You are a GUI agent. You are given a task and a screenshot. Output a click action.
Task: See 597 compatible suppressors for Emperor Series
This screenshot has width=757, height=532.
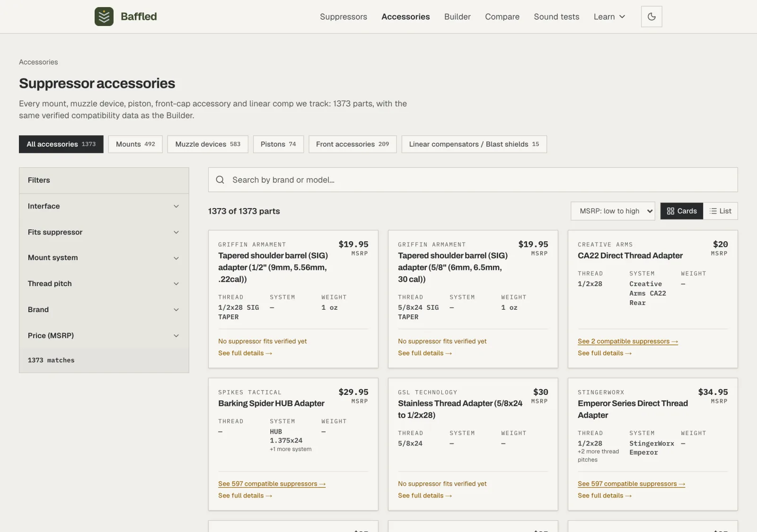click(632, 484)
